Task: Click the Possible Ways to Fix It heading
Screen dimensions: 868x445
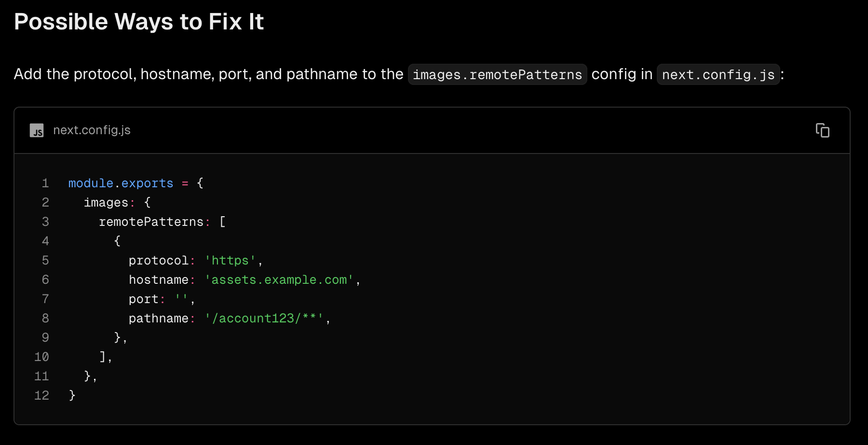Action: pyautogui.click(x=139, y=22)
